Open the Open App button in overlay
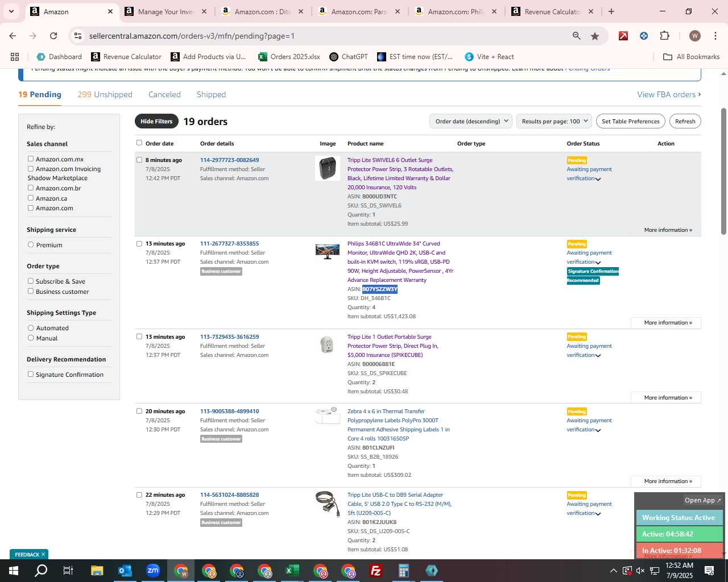Image resolution: width=728 pixels, height=582 pixels. click(702, 500)
